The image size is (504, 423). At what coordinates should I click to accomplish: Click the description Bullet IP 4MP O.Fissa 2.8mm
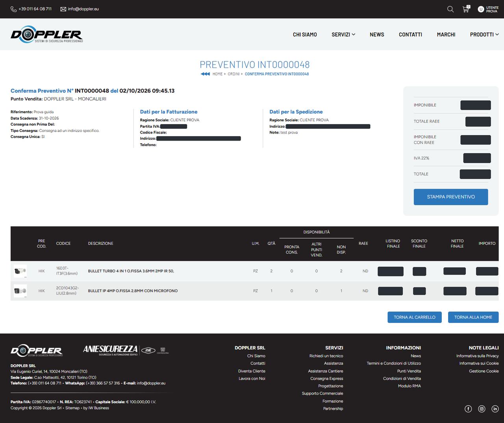pos(133,291)
